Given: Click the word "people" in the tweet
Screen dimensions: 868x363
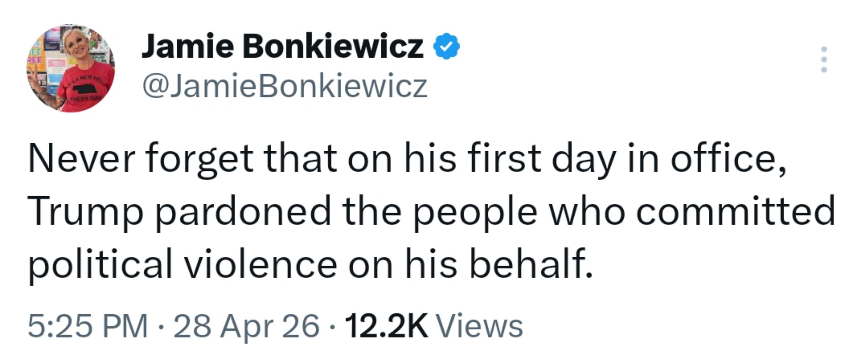Looking at the screenshot, I should [x=475, y=211].
